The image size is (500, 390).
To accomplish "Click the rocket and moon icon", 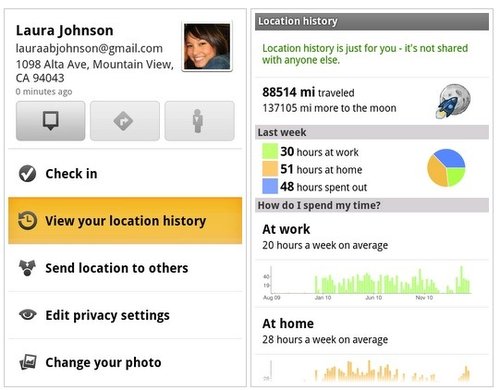I will (453, 101).
